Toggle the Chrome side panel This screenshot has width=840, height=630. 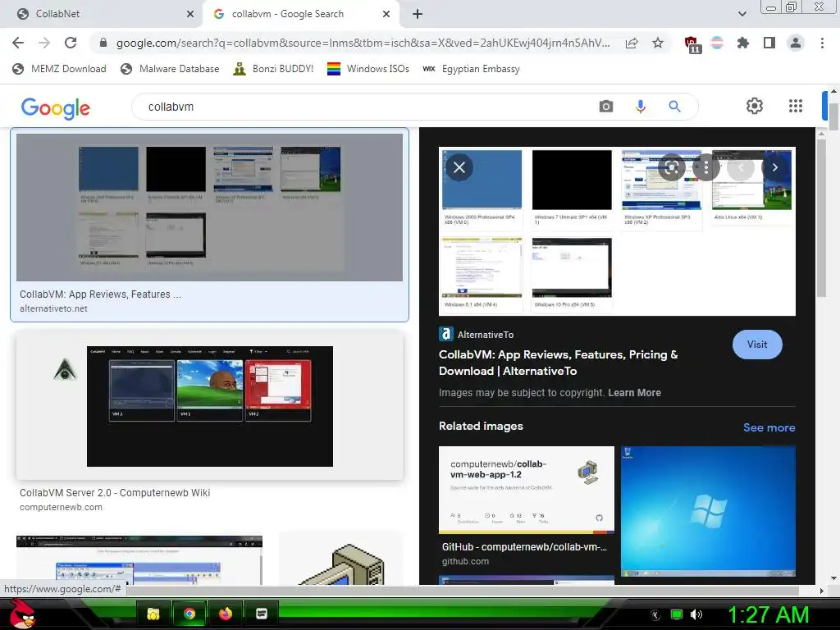coord(769,43)
